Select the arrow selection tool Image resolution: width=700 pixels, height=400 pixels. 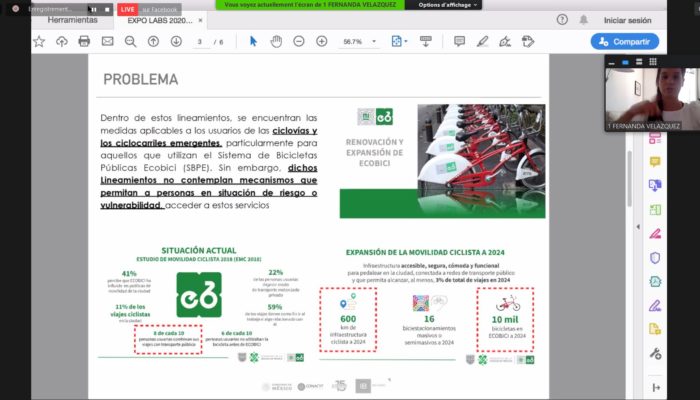coord(253,42)
